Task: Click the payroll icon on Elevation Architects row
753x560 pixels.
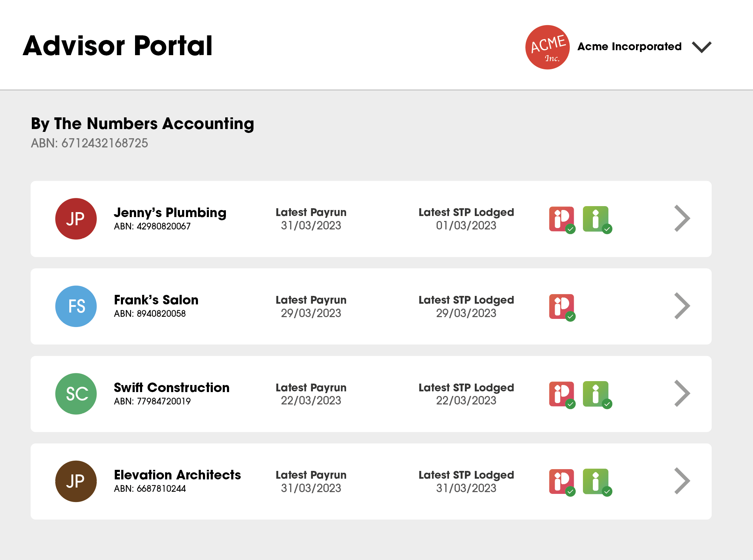Action: (562, 481)
